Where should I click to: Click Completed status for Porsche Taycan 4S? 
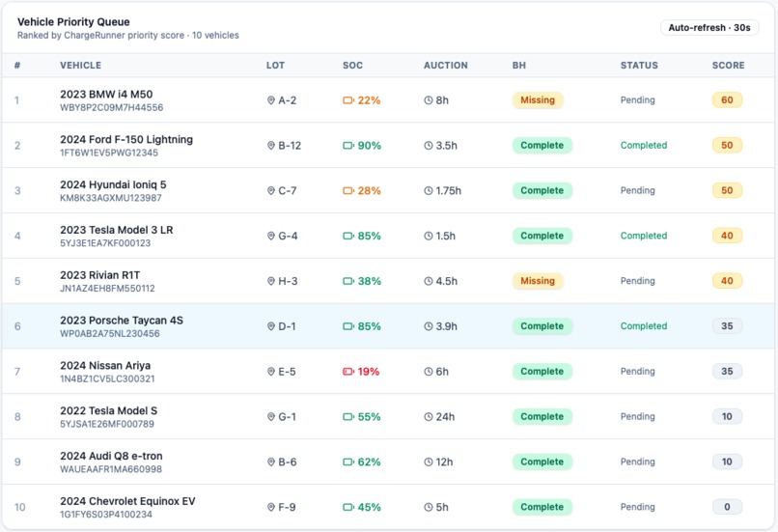click(x=644, y=326)
